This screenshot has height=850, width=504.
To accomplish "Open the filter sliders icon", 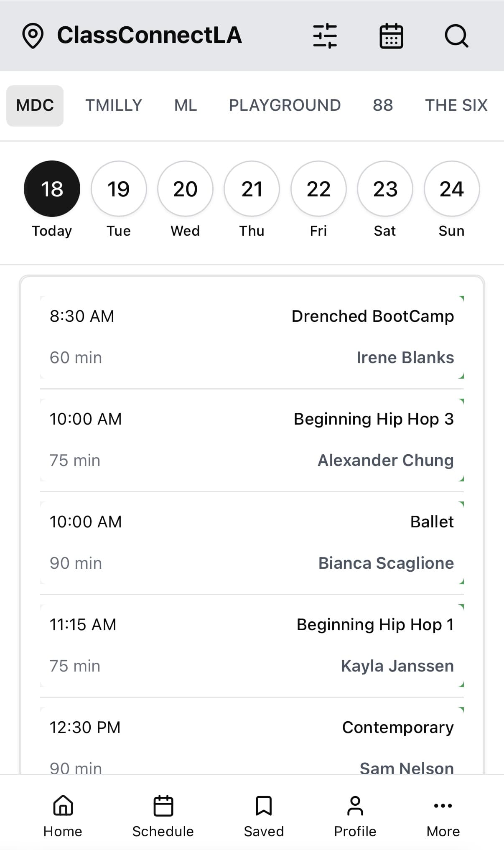I will [x=325, y=36].
